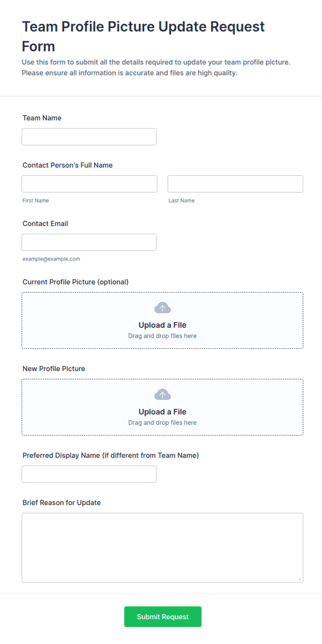
Task: Click the cloud upload icon under New Profile Picture
Action: tap(162, 394)
